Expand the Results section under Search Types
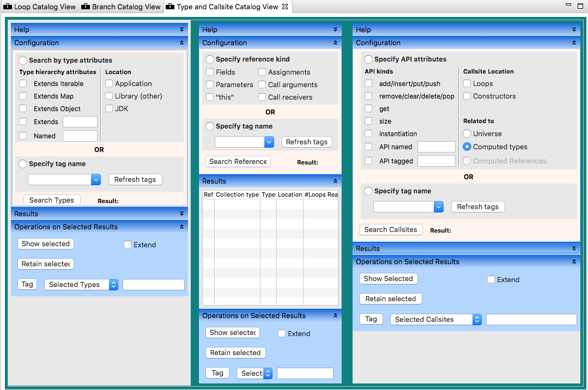 [x=181, y=214]
